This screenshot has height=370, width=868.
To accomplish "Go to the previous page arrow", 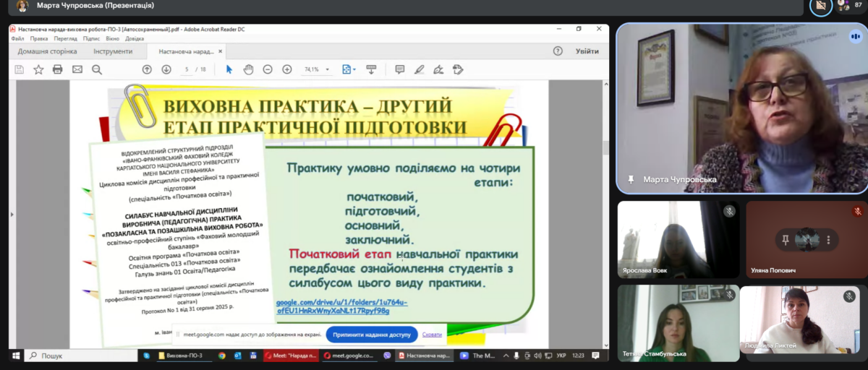I will pos(147,69).
